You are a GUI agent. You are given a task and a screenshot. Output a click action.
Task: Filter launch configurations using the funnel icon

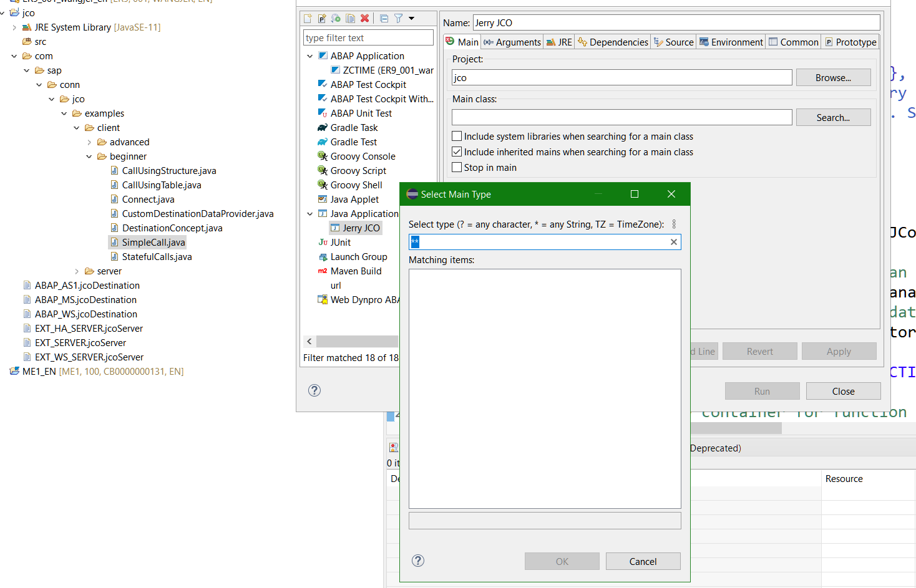pos(398,19)
